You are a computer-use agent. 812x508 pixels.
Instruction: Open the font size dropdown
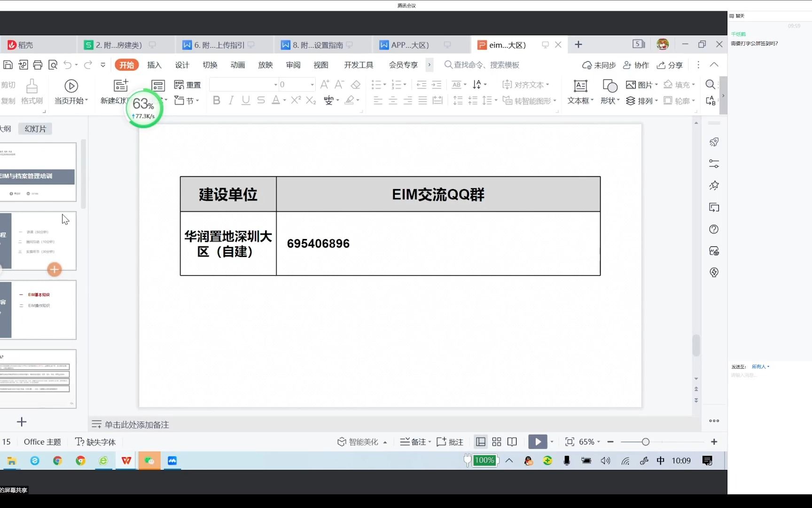coord(312,85)
